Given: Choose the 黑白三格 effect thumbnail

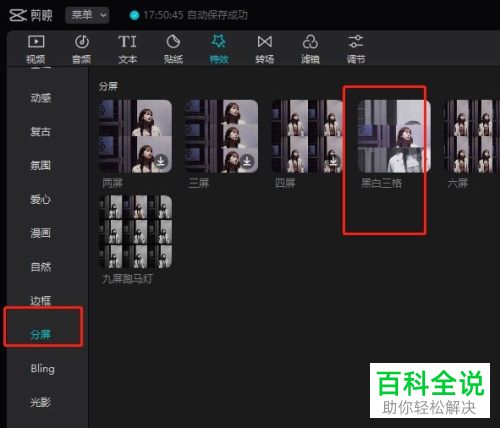Looking at the screenshot, I should point(394,136).
